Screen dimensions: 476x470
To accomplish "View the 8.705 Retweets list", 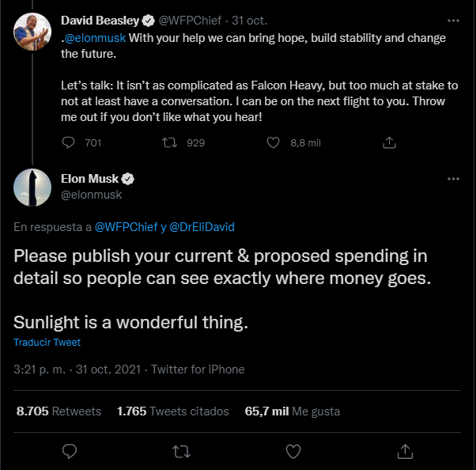I will point(59,411).
